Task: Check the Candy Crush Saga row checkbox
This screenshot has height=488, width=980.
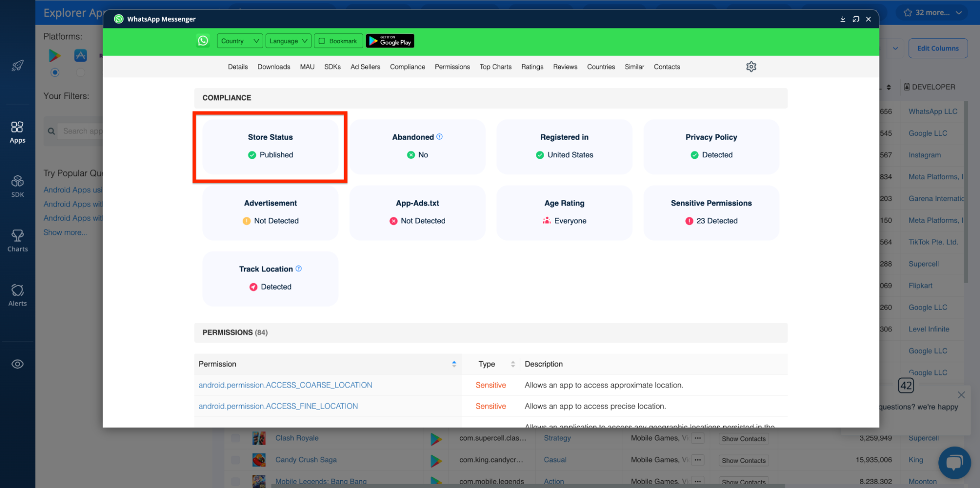Action: click(x=235, y=460)
